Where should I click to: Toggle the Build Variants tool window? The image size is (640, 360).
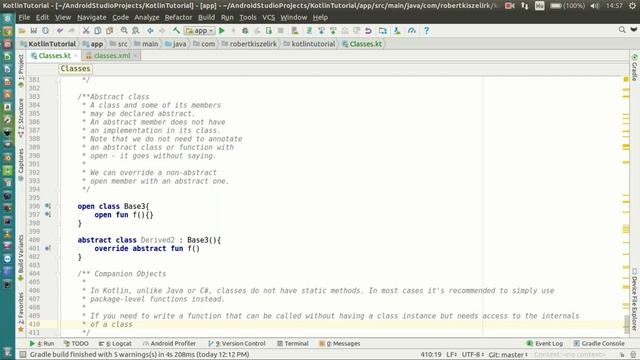tap(21, 257)
